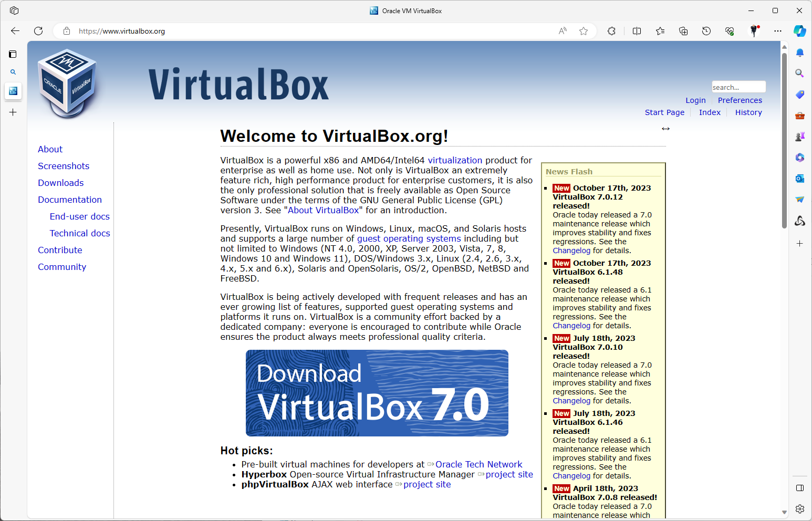This screenshot has width=812, height=521.
Task: Open Browser essentials heart icon
Action: (729, 31)
